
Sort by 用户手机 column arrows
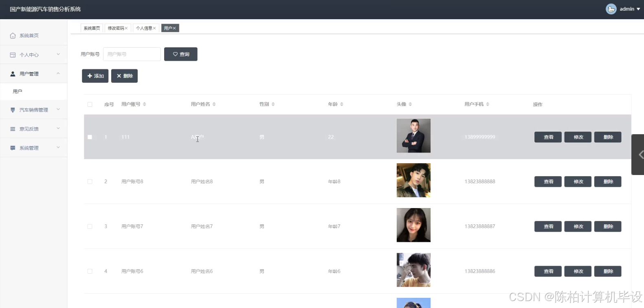[x=488, y=104]
